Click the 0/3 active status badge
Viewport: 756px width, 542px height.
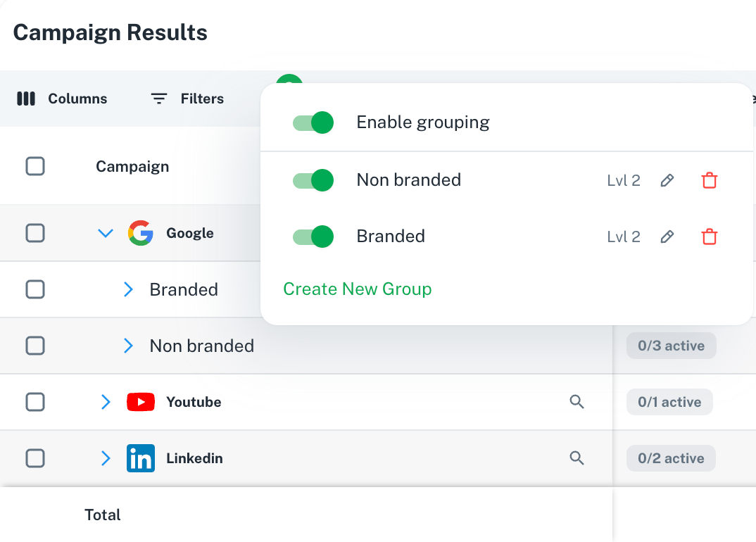[671, 346]
